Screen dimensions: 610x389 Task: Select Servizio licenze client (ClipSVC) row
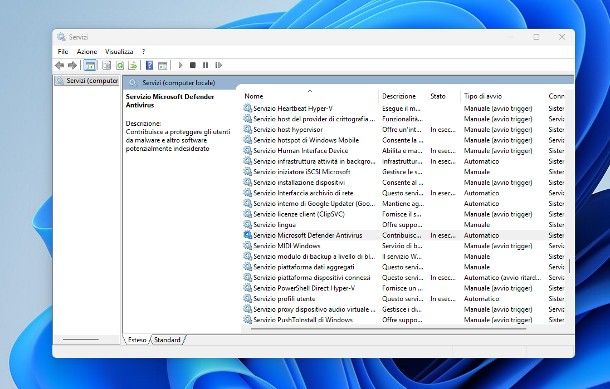(403, 214)
